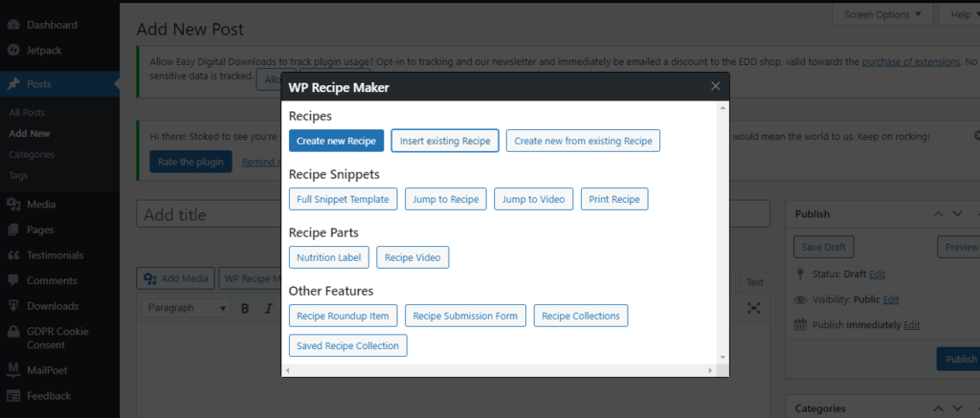
Task: Toggle italic formatting in editor toolbar
Action: pyautogui.click(x=269, y=308)
